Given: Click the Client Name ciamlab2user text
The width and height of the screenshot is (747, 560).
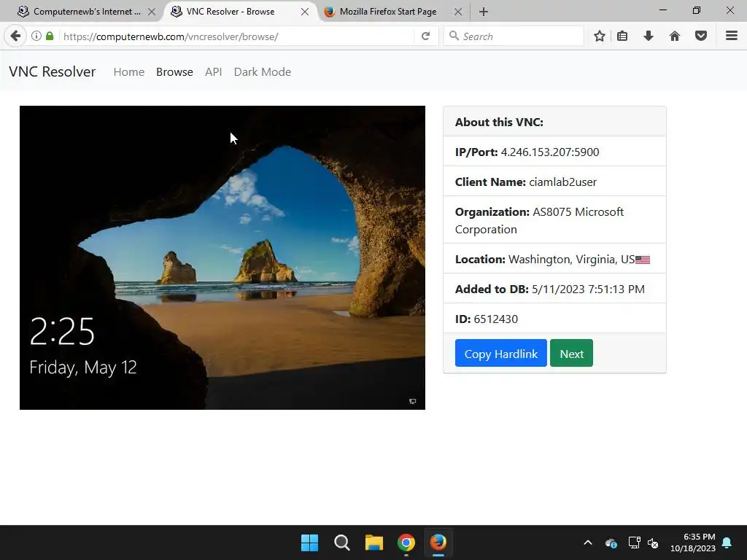Looking at the screenshot, I should [562, 182].
